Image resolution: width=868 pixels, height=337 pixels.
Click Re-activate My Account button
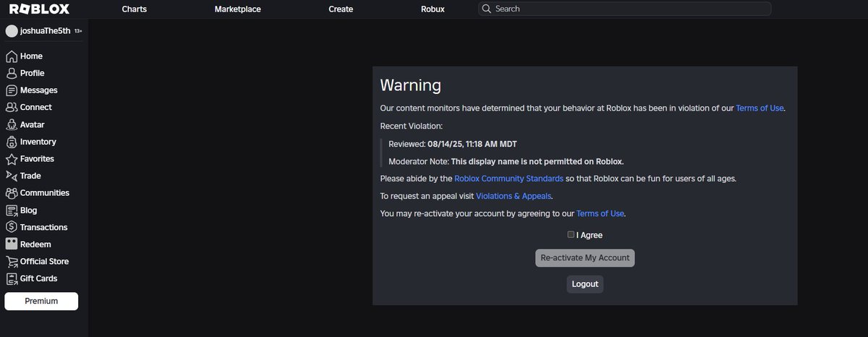[x=585, y=258]
